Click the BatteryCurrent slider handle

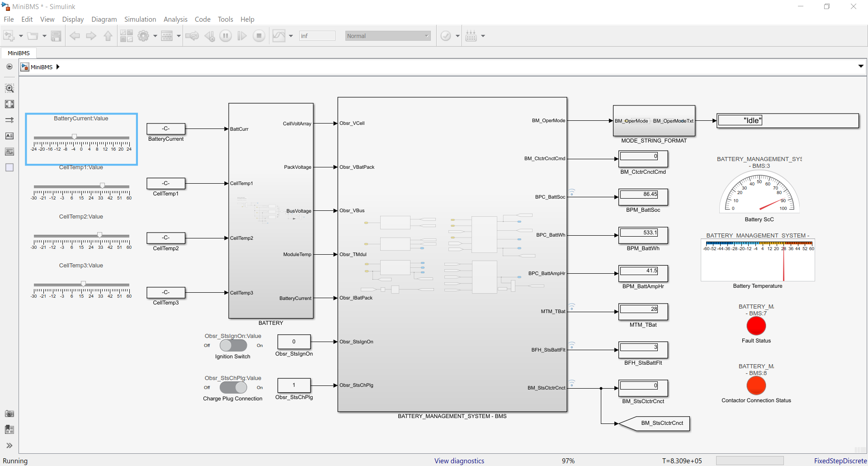click(x=75, y=137)
